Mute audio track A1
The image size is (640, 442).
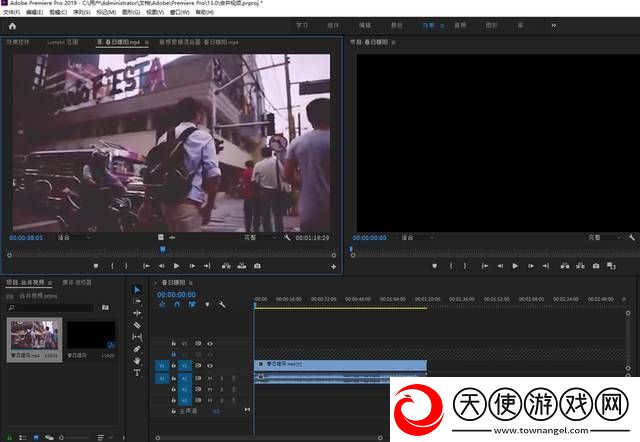[x=210, y=378]
